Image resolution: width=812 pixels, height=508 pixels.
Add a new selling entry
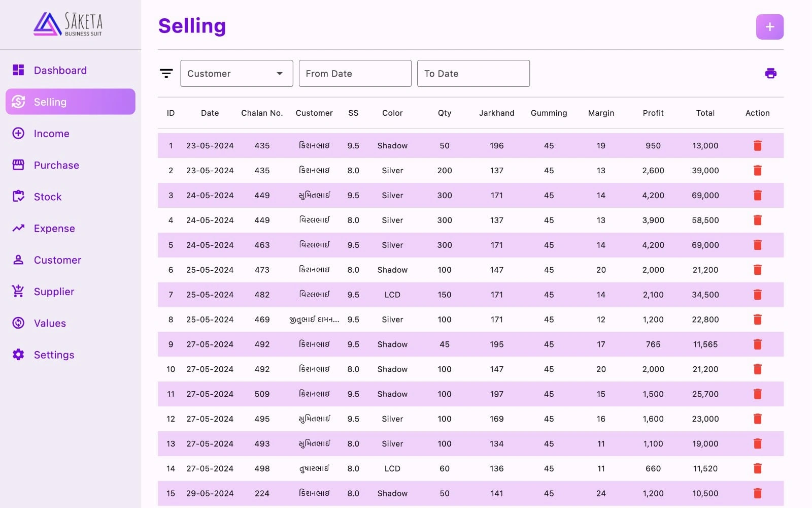[x=770, y=27]
